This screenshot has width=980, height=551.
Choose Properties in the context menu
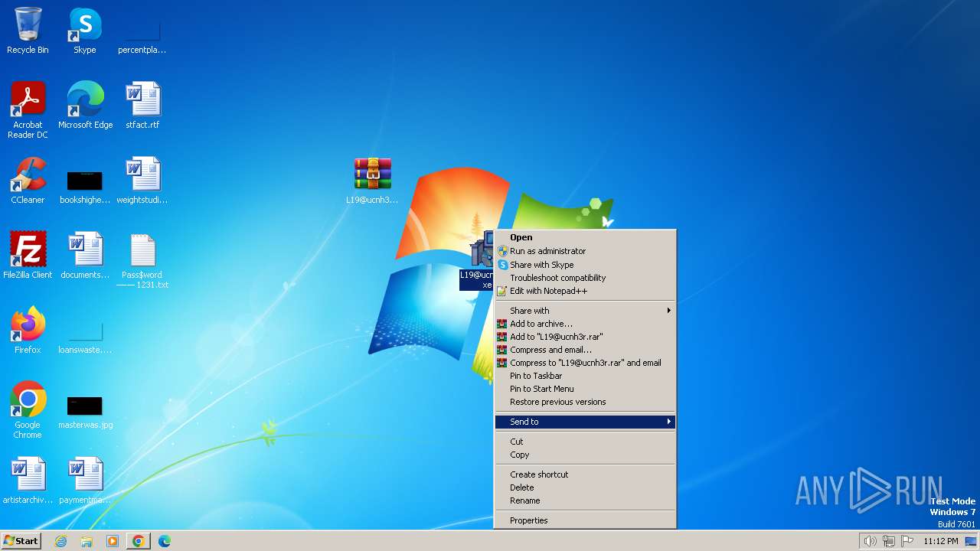point(585,520)
